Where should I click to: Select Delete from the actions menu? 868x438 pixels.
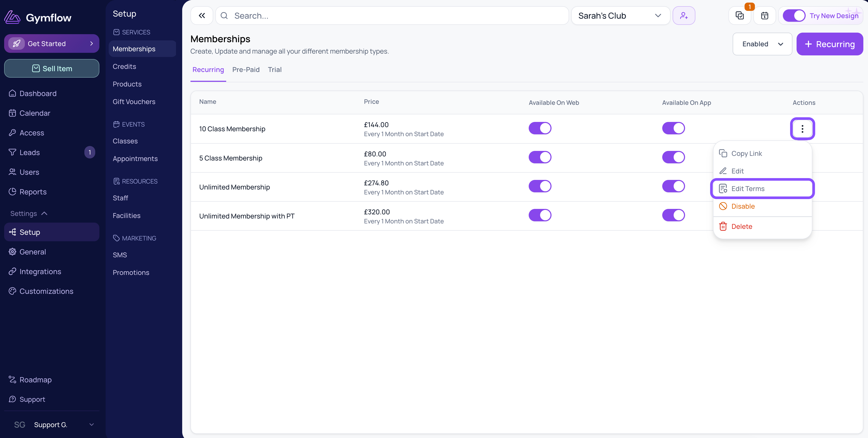[762, 227]
